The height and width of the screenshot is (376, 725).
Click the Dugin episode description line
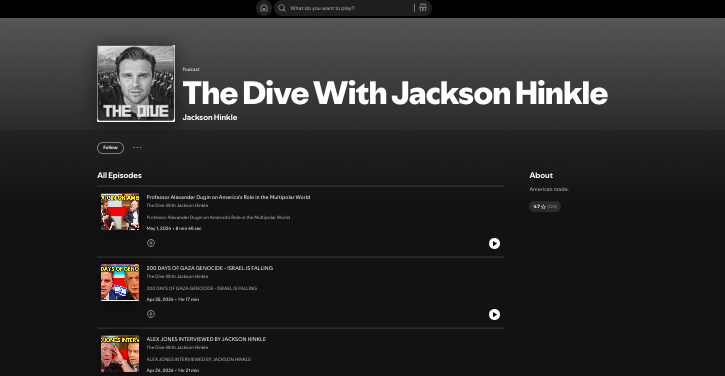coord(218,217)
